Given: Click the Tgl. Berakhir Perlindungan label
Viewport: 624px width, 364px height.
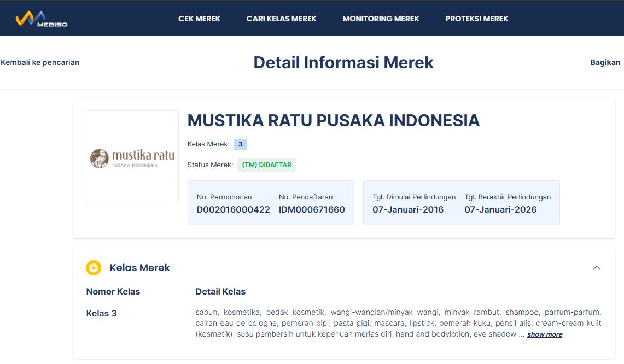Looking at the screenshot, I should coord(508,197).
